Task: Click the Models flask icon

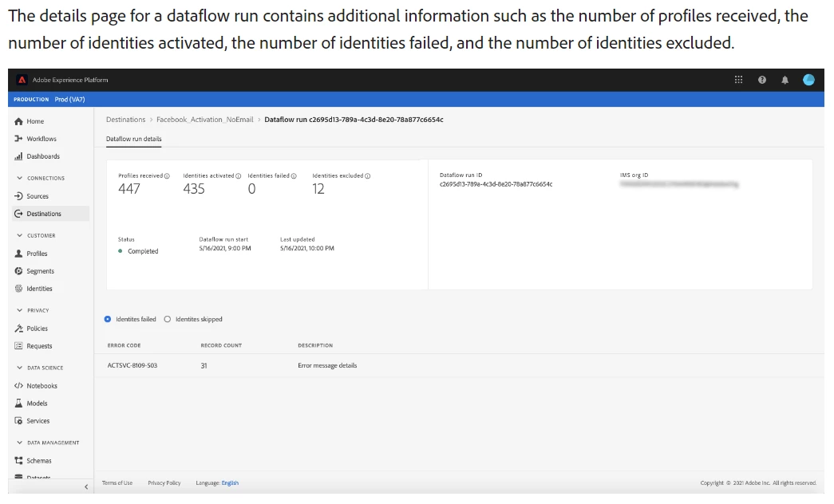Action: [x=18, y=404]
